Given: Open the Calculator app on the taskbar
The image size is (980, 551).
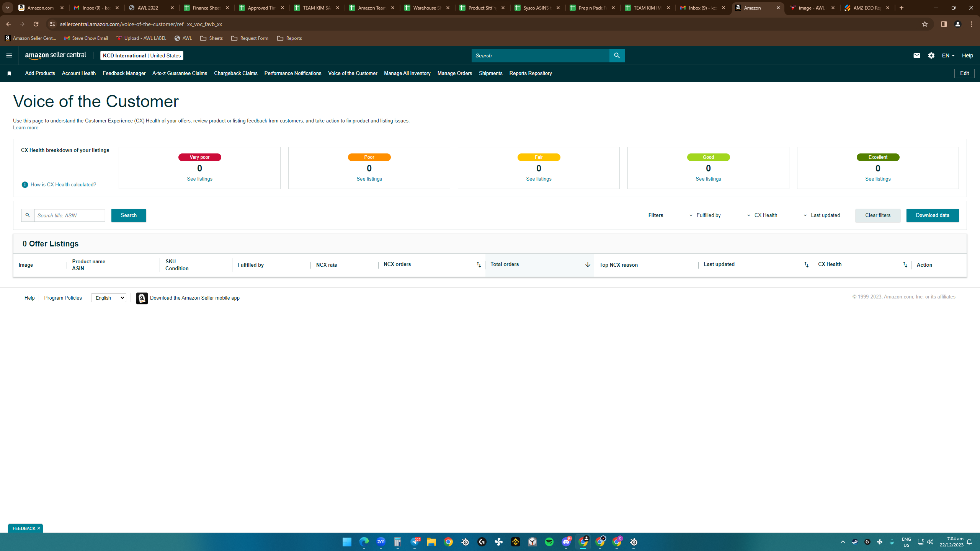Looking at the screenshot, I should [398, 542].
